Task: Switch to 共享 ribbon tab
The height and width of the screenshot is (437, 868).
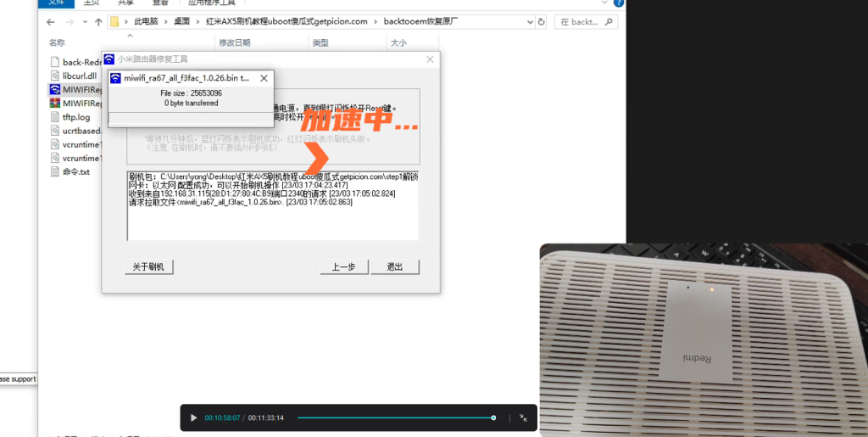Action: click(x=126, y=3)
